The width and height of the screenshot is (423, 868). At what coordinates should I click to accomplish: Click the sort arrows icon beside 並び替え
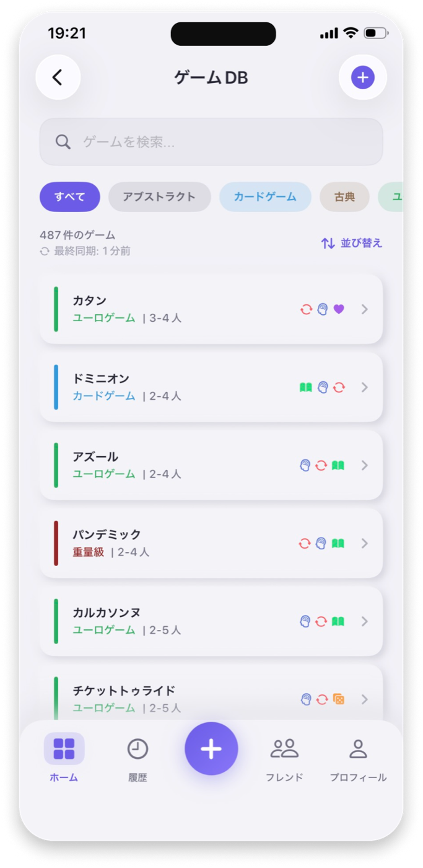coord(328,243)
